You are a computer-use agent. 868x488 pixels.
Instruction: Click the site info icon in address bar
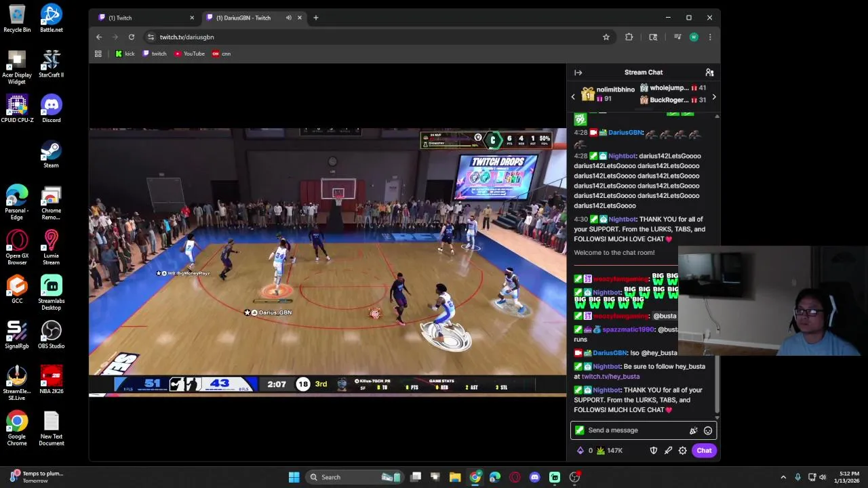[151, 37]
